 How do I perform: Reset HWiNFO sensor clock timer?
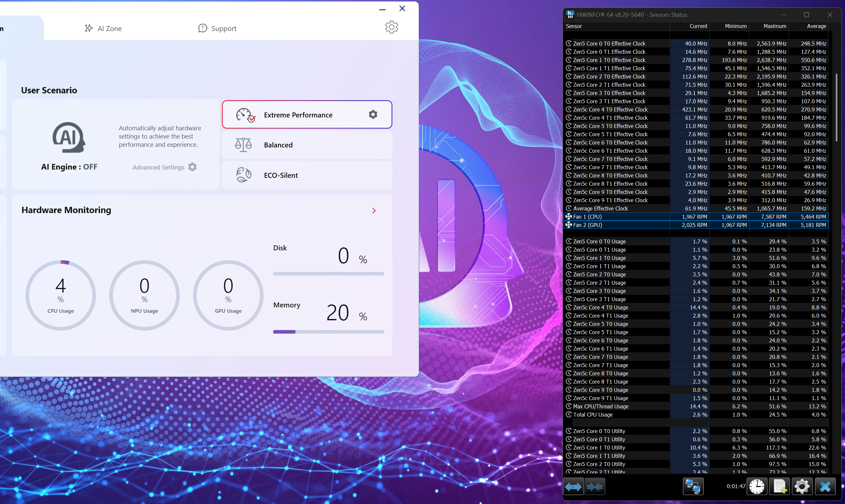click(x=757, y=487)
